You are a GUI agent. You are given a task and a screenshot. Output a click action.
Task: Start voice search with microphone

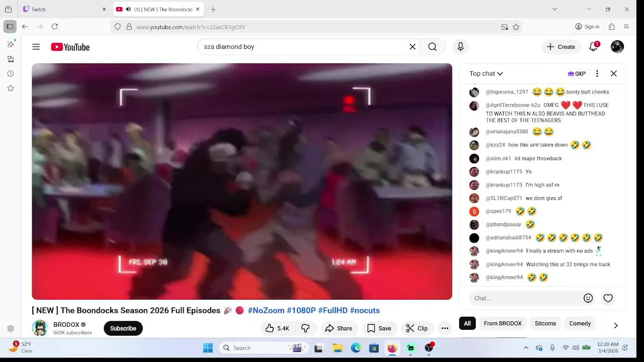460,47
